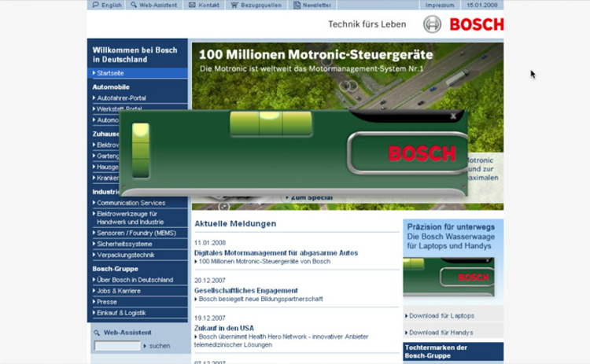
Task: Open Bosch besiegelt neue Bildungspartnerschaft link
Action: pos(259,299)
